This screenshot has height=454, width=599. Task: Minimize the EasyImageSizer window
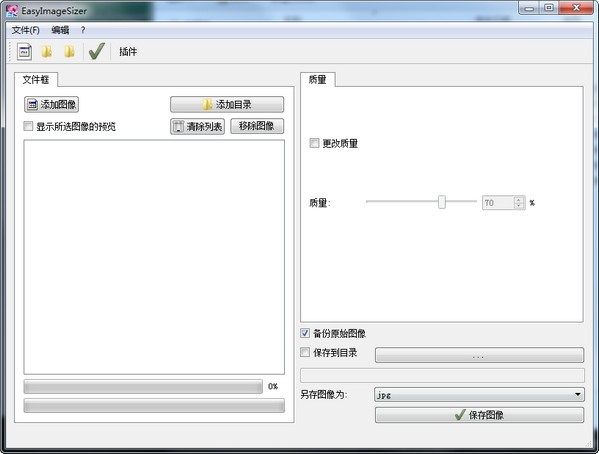point(529,8)
